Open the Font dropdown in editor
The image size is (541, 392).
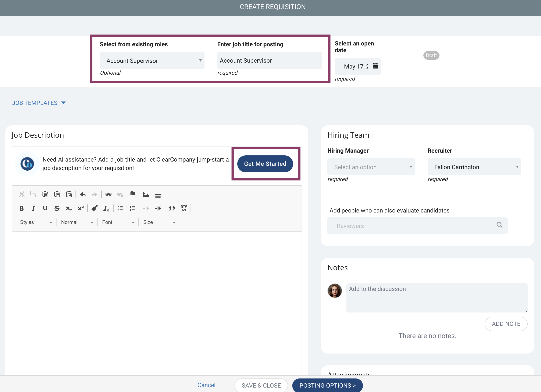(x=118, y=222)
